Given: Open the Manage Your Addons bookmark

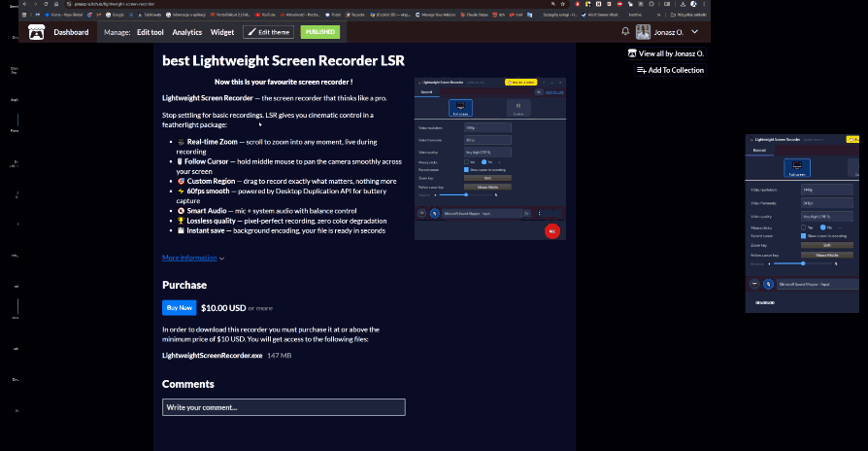Looking at the screenshot, I should tap(436, 15).
